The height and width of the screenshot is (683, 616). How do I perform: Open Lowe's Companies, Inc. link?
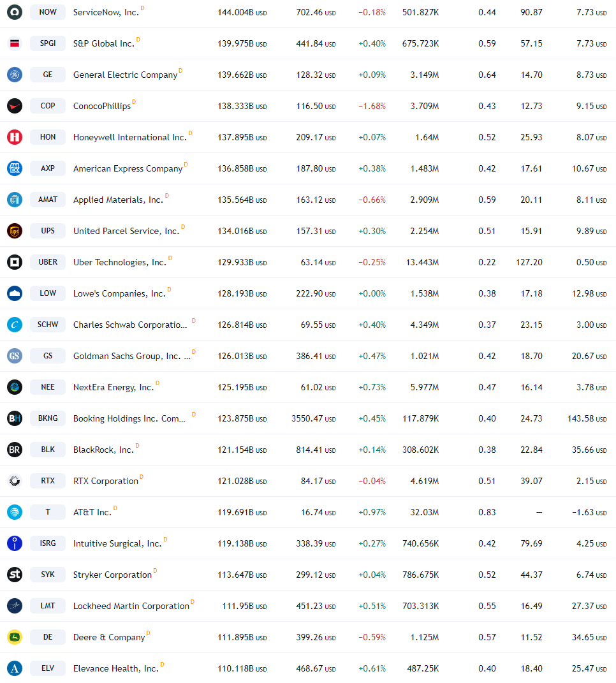pos(119,293)
